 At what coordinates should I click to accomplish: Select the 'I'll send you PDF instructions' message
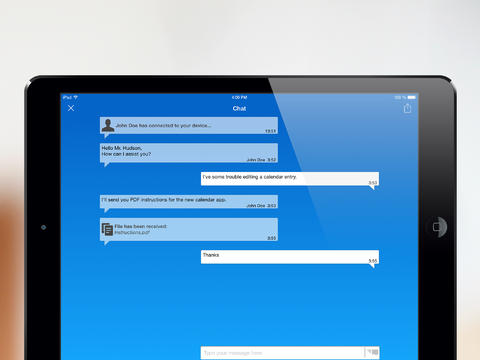[x=189, y=202]
